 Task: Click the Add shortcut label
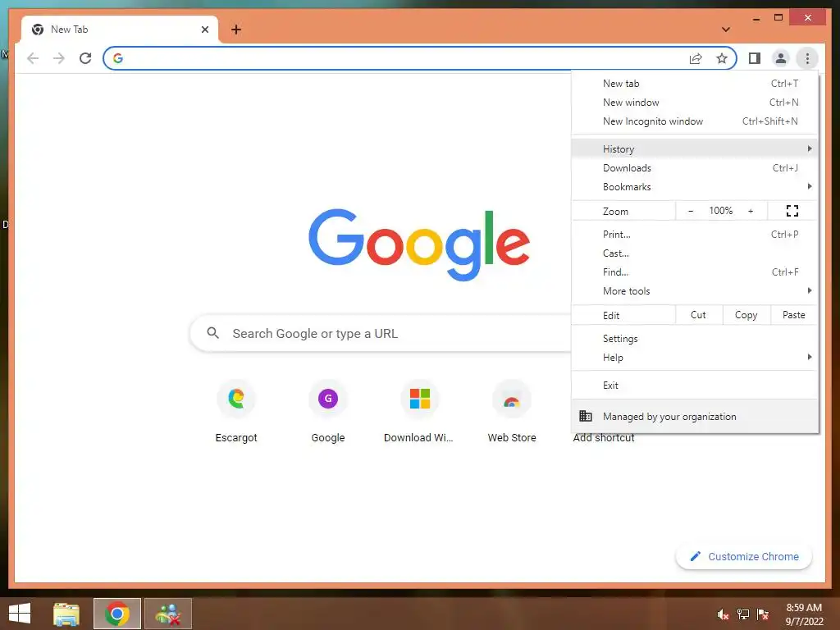tap(604, 438)
